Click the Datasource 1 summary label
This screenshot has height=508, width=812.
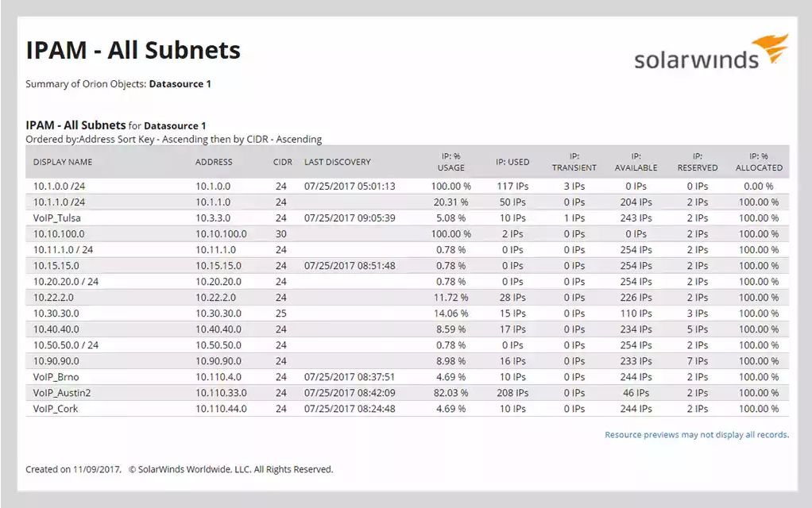(180, 84)
